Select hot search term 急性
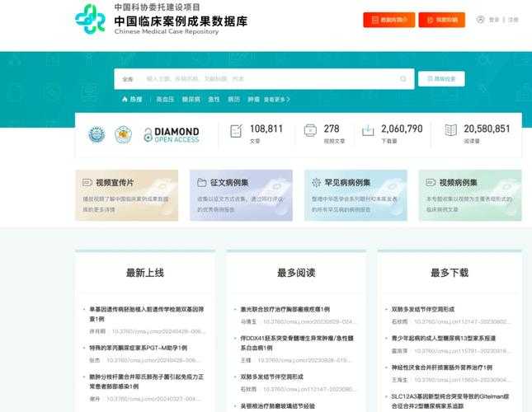The width and height of the screenshot is (532, 412). coord(214,99)
